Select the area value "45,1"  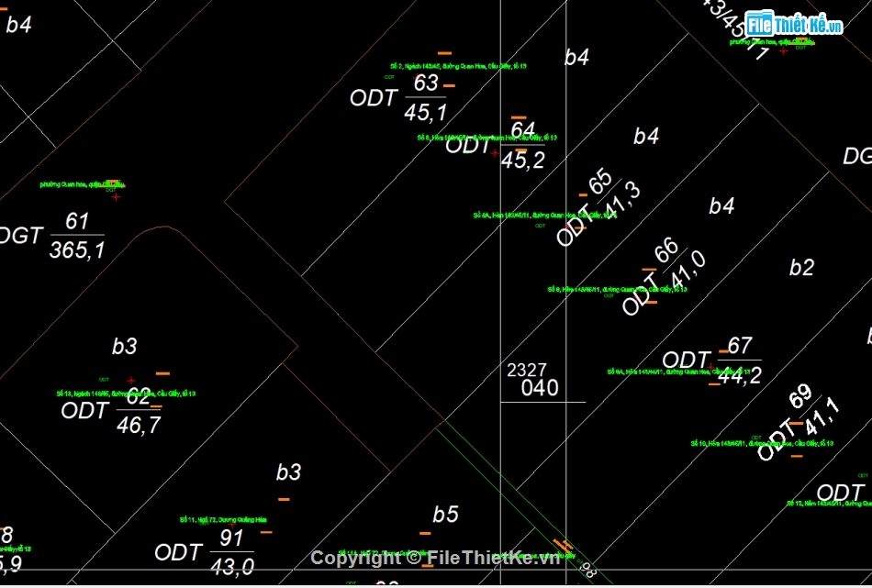click(x=425, y=113)
